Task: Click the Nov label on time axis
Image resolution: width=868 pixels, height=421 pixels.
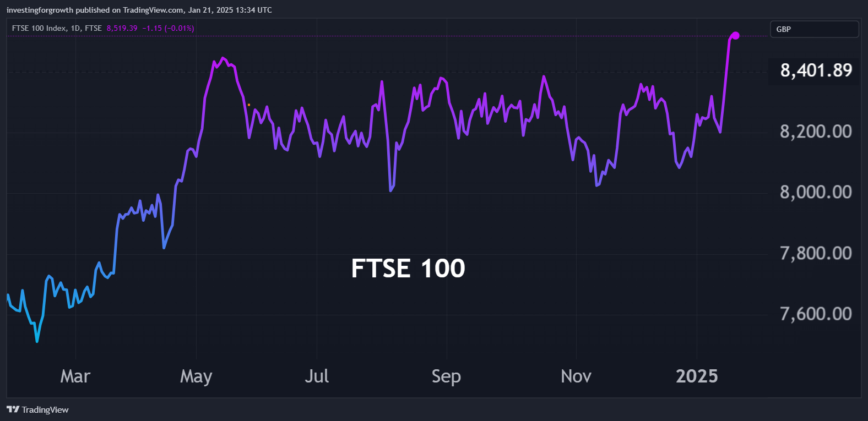Action: click(x=576, y=376)
